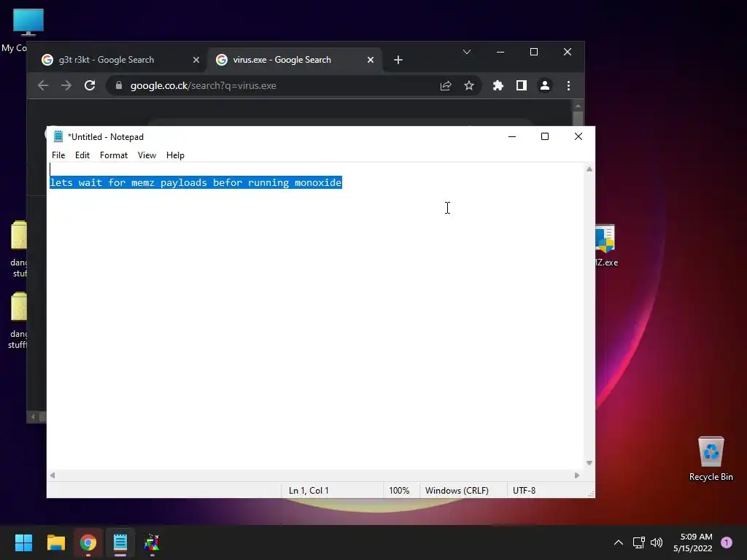Open Chrome tab search dropdown
Image resolution: width=747 pixels, height=560 pixels.
(467, 52)
